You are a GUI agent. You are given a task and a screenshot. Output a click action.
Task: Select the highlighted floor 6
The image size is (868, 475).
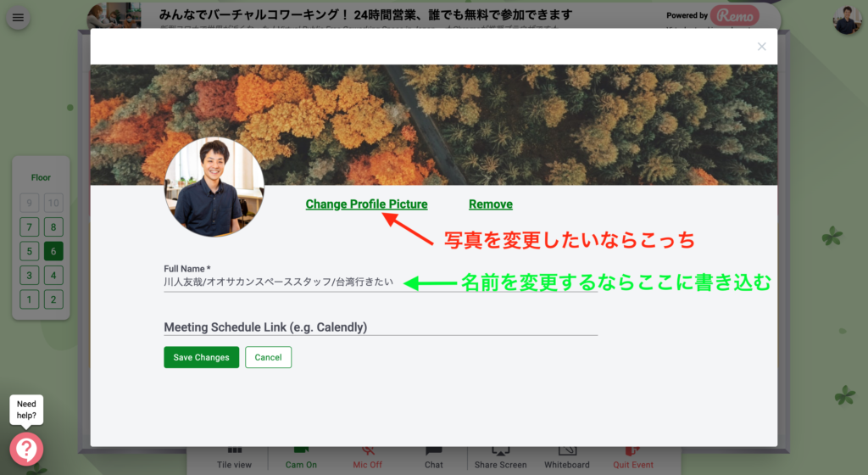[53, 251]
